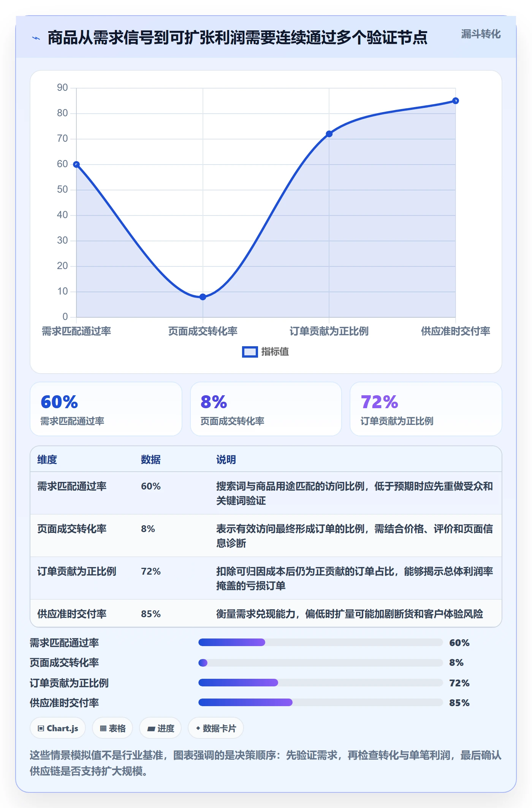This screenshot has width=532, height=808.
Task: Select 需求匹配通过率 table row name cell
Action: 72,486
